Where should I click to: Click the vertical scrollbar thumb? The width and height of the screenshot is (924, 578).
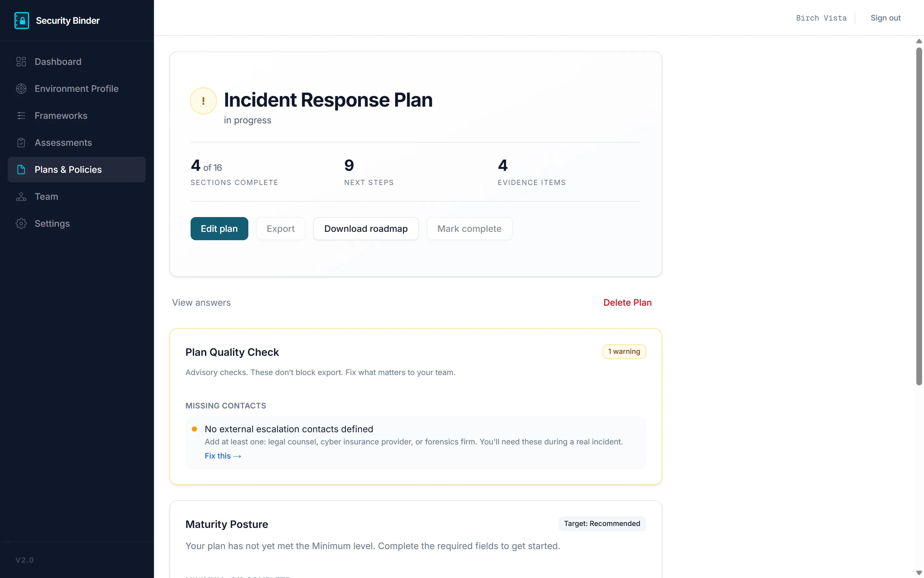919,216
